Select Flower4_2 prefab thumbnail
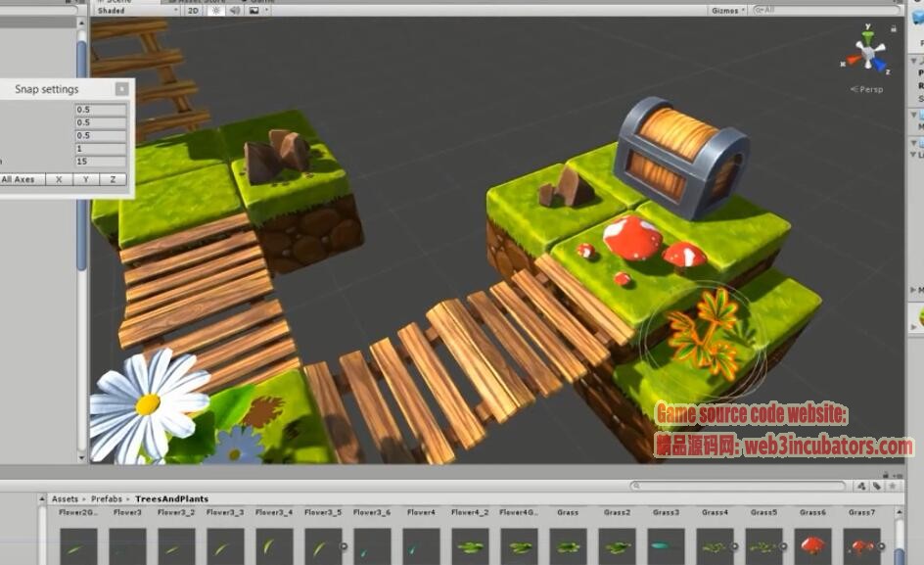Screen dimensions: 924x565 click(x=470, y=546)
